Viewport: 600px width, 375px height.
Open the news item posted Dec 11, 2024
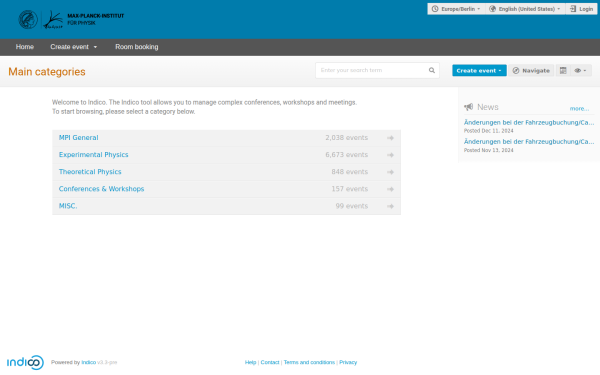point(529,122)
